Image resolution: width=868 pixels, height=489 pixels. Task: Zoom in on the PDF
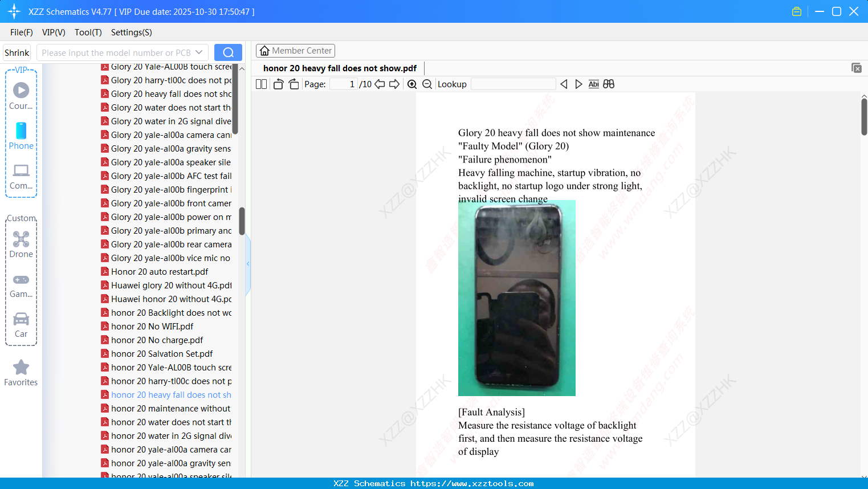pos(412,84)
